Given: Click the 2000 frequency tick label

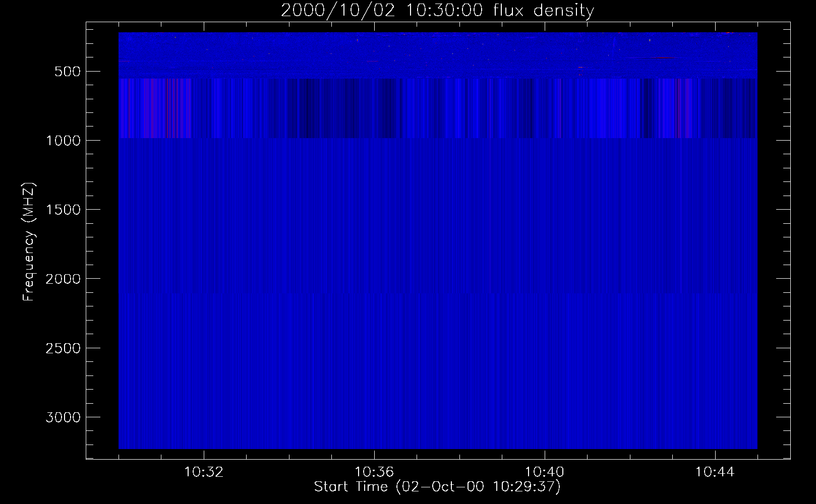Looking at the screenshot, I should coord(63,279).
